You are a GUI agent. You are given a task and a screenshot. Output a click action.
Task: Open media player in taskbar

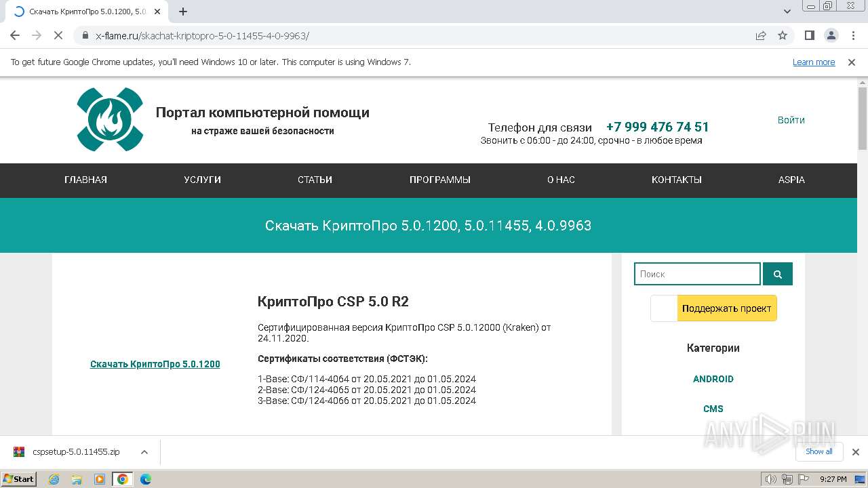pos(100,479)
